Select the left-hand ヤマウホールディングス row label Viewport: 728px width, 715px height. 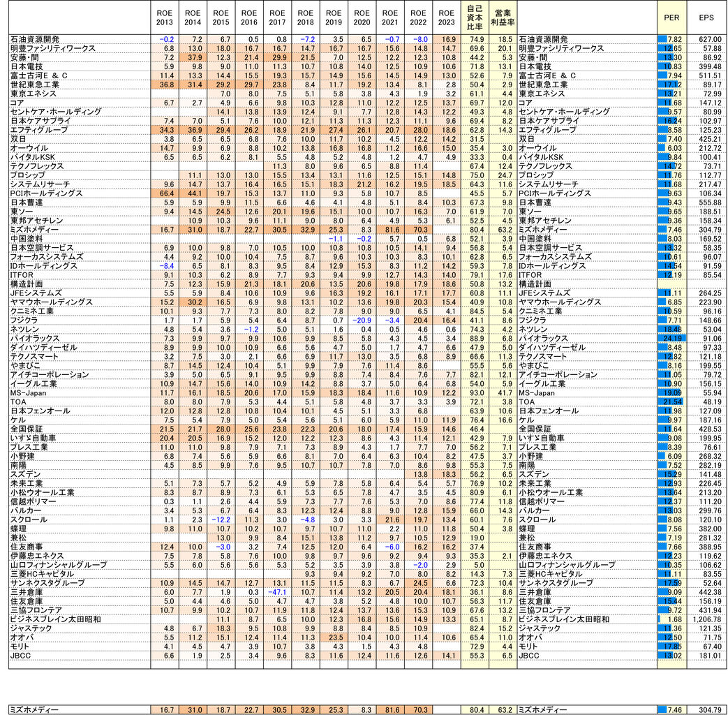(52, 302)
